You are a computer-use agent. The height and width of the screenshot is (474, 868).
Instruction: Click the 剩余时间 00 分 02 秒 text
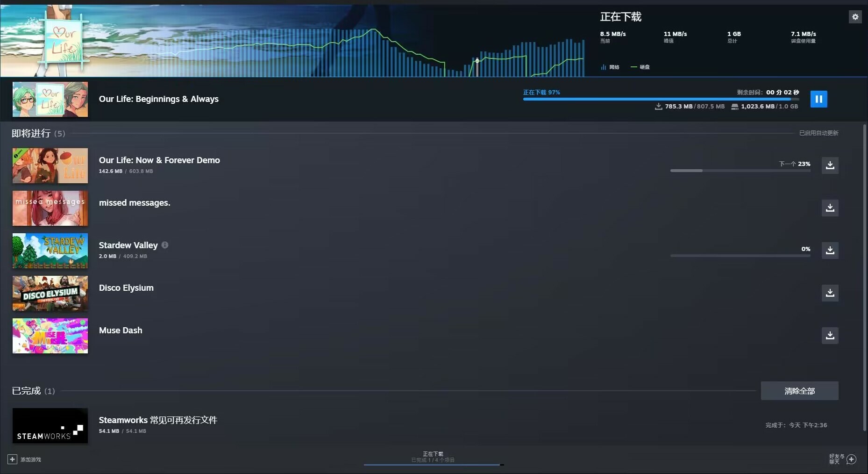point(768,92)
